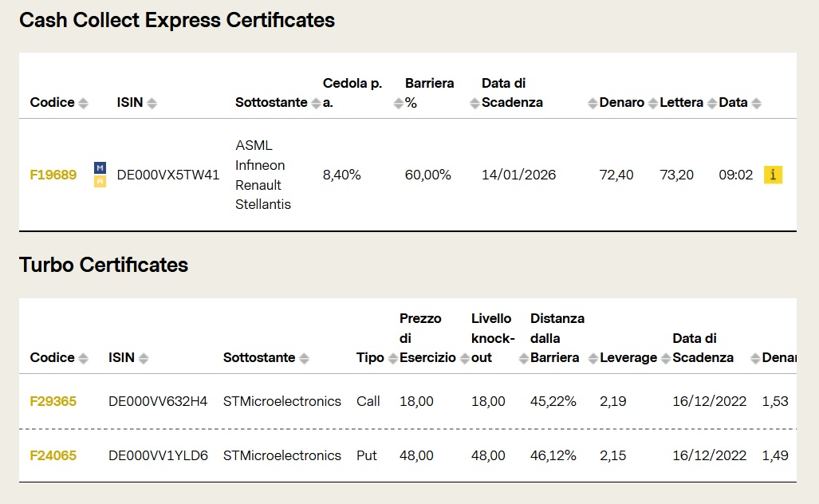
Task: Open info icon for certificate F19689
Action: tap(773, 175)
